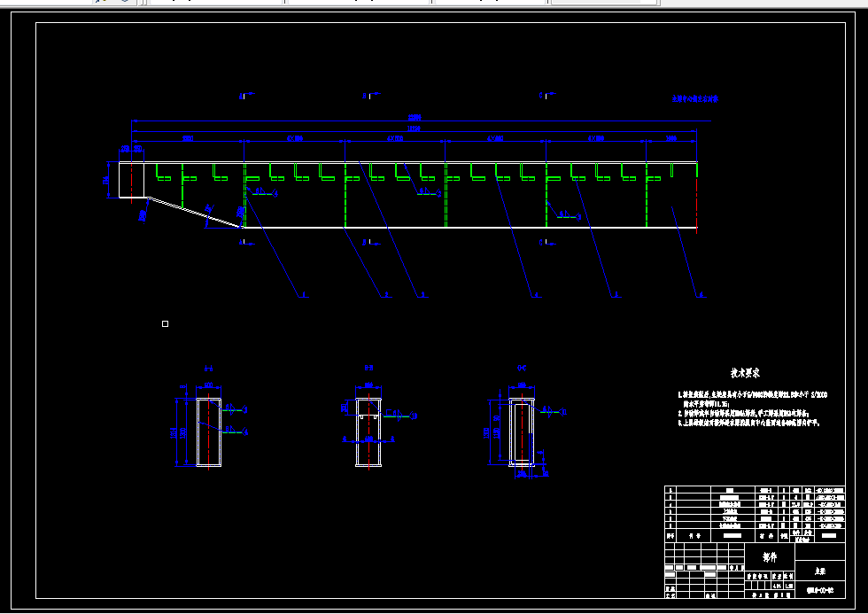
Task: Pick the upper C section cut marker
Action: 547,95
